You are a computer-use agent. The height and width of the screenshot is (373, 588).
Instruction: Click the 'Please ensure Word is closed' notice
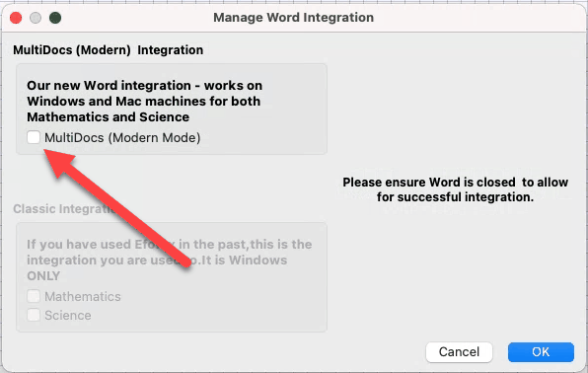pyautogui.click(x=455, y=189)
